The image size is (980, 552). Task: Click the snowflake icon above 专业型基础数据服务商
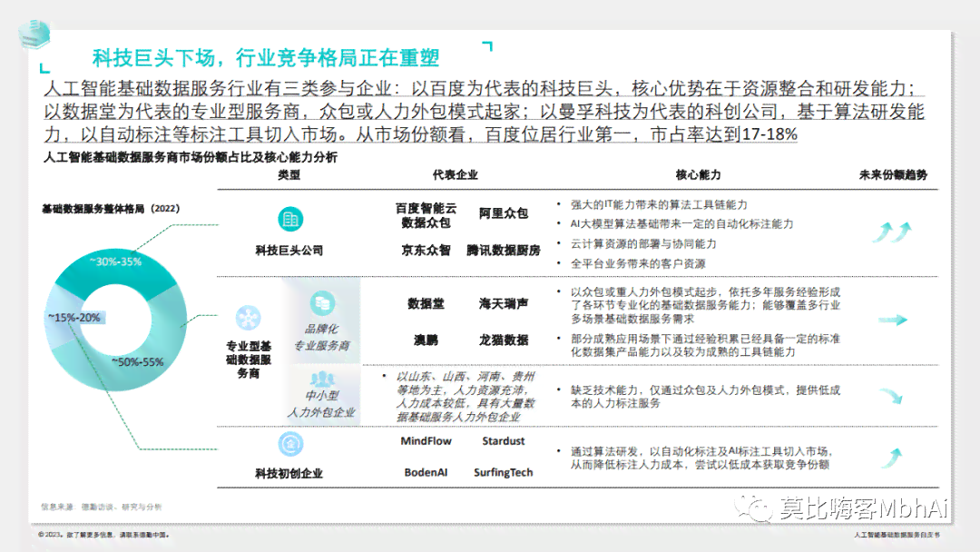point(248,318)
